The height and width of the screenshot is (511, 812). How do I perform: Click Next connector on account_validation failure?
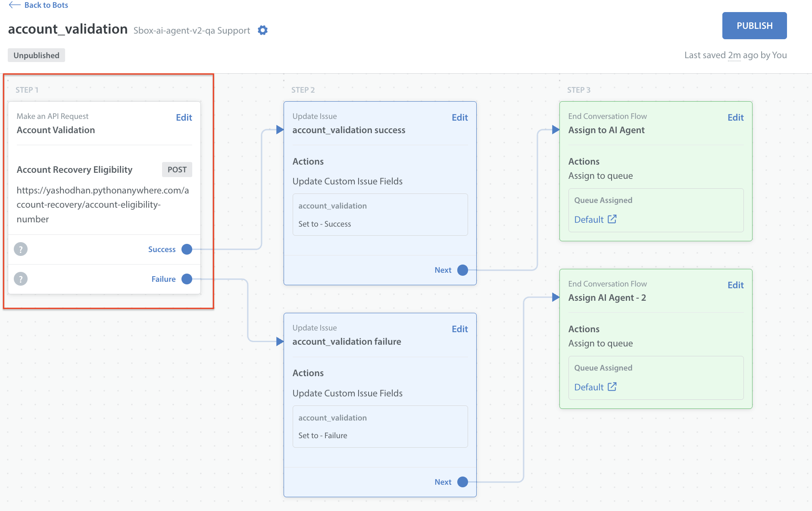pyautogui.click(x=462, y=482)
